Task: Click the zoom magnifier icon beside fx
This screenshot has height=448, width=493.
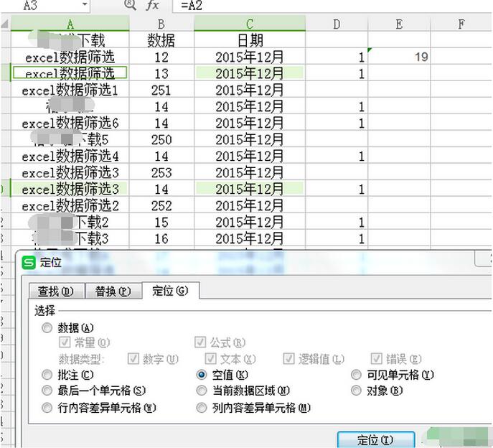Action: [x=130, y=4]
